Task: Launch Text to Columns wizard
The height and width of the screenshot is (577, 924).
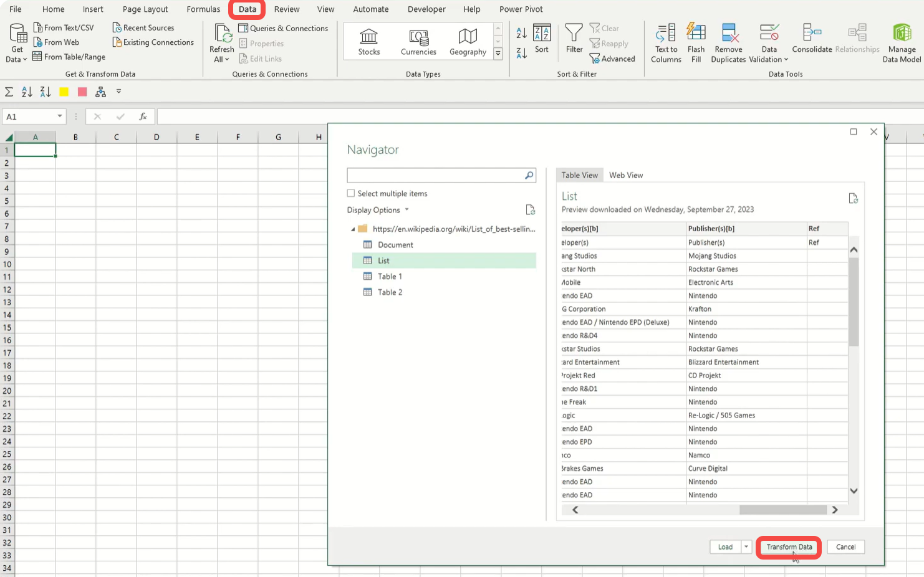Action: [666, 43]
